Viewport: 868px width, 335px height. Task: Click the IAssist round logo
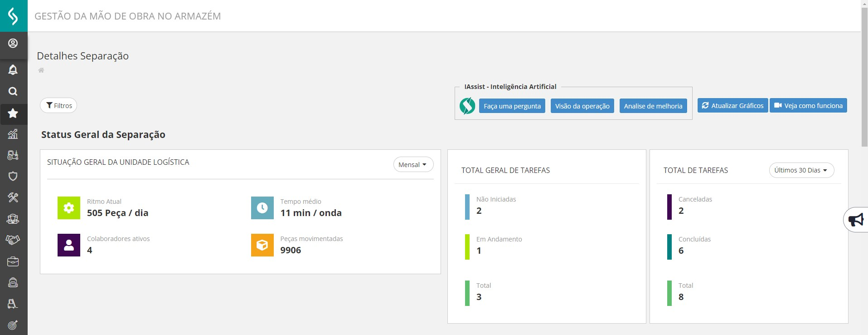[x=467, y=106]
